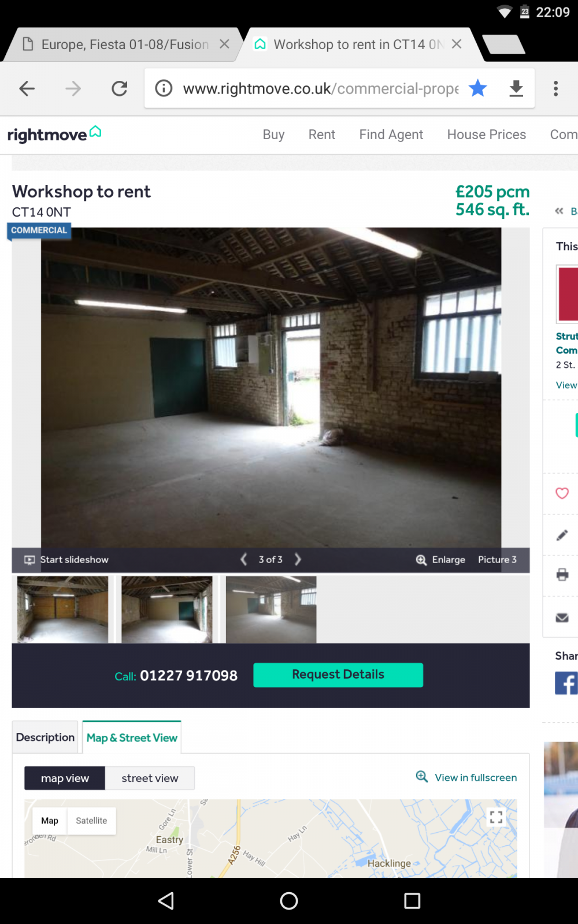Tap the download arrow icon in address bar

(x=516, y=88)
